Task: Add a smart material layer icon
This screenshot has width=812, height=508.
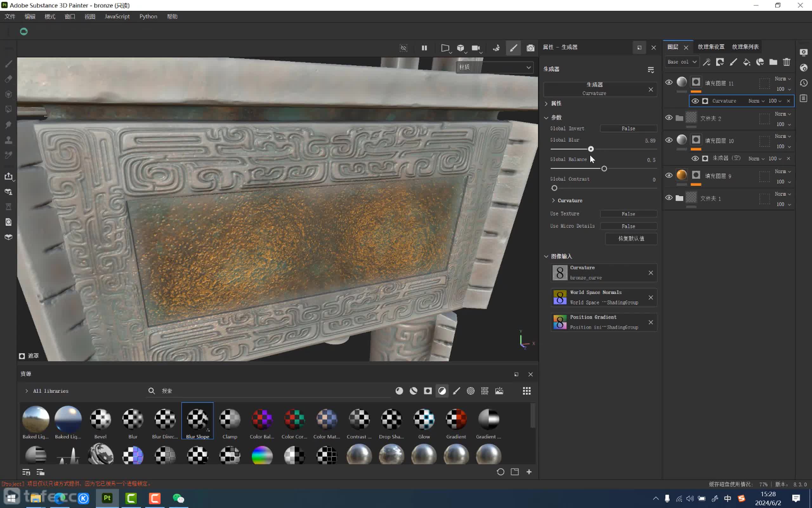Action: click(760, 62)
